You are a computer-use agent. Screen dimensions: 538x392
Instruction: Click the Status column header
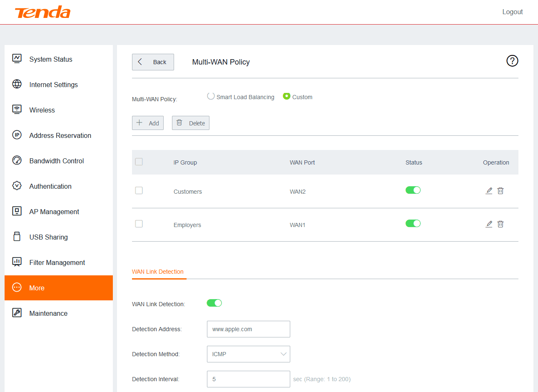[414, 162]
